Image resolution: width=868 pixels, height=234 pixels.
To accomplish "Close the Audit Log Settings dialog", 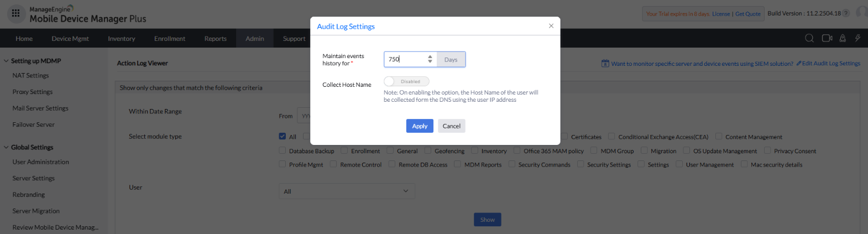I will coord(551,26).
